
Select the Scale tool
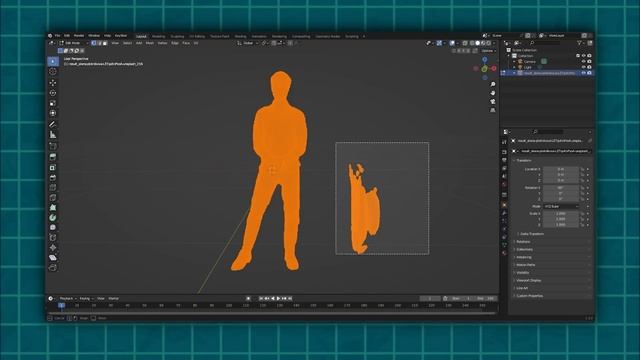[53, 103]
